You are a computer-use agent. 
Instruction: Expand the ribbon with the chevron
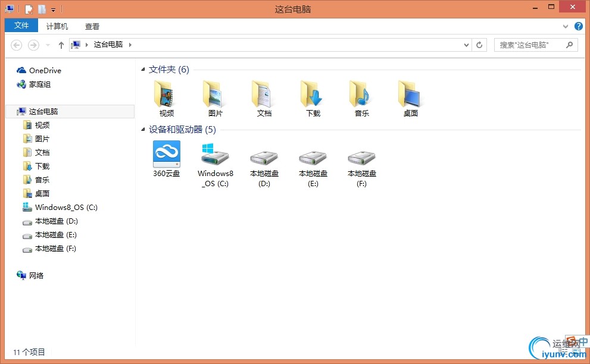click(565, 26)
